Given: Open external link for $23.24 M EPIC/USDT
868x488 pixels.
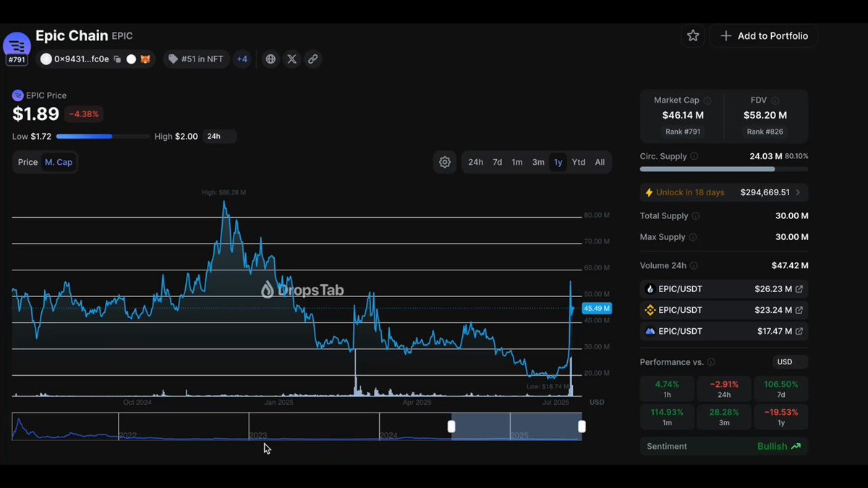Looking at the screenshot, I should pyautogui.click(x=799, y=310).
